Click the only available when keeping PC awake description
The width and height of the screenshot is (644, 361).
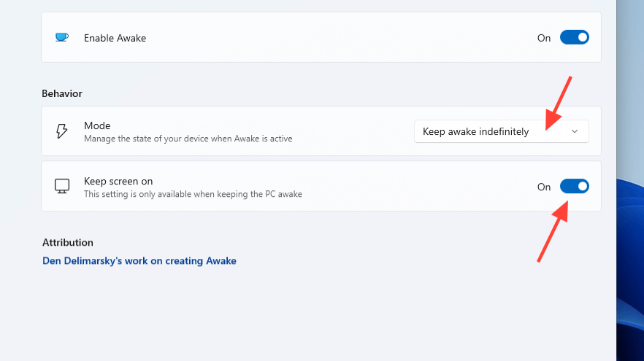click(x=193, y=194)
